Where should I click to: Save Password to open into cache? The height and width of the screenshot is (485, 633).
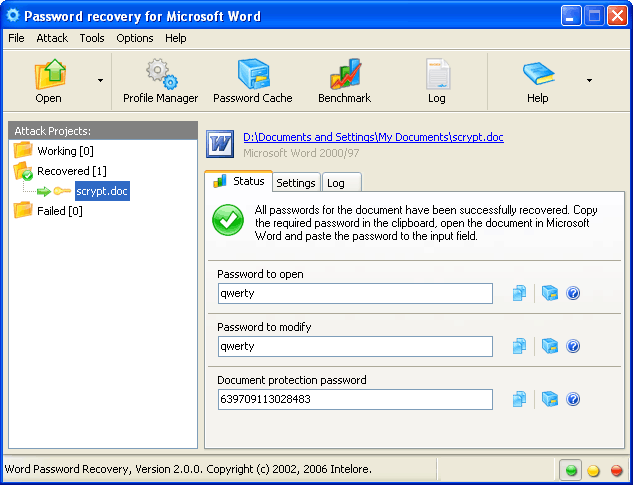(549, 293)
